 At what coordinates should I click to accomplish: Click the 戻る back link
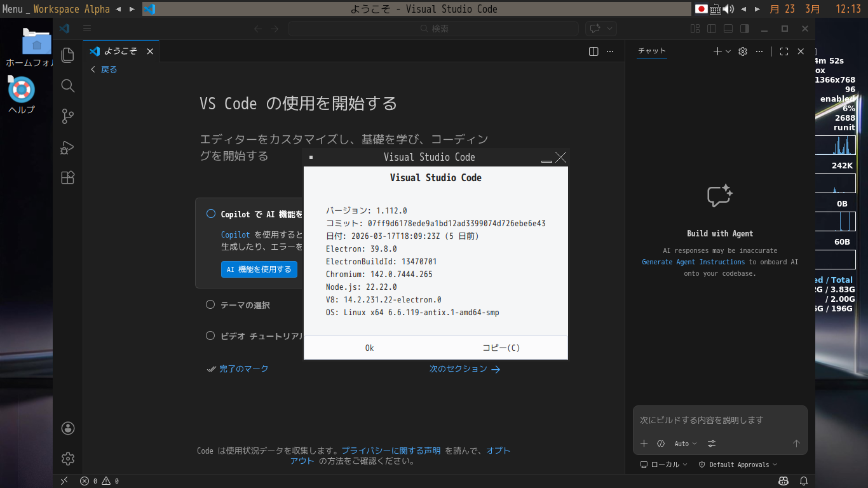point(104,69)
